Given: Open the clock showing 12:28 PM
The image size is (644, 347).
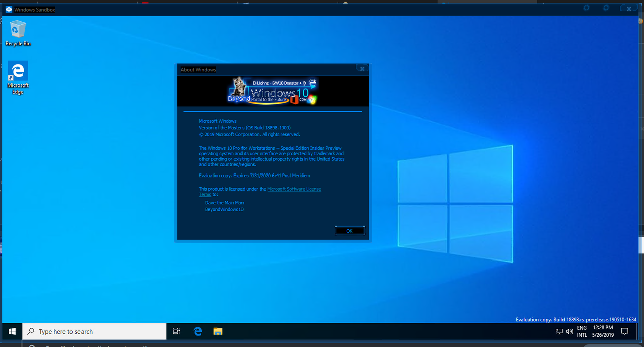Looking at the screenshot, I should tap(603, 331).
